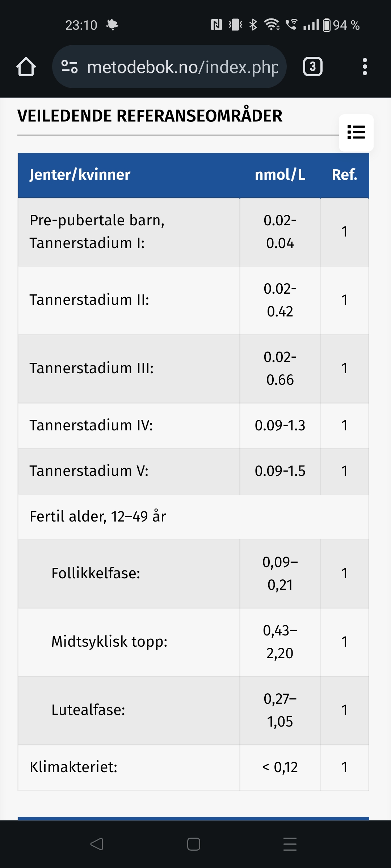
Task: Tap the nmol/L column header
Action: pos(280,175)
